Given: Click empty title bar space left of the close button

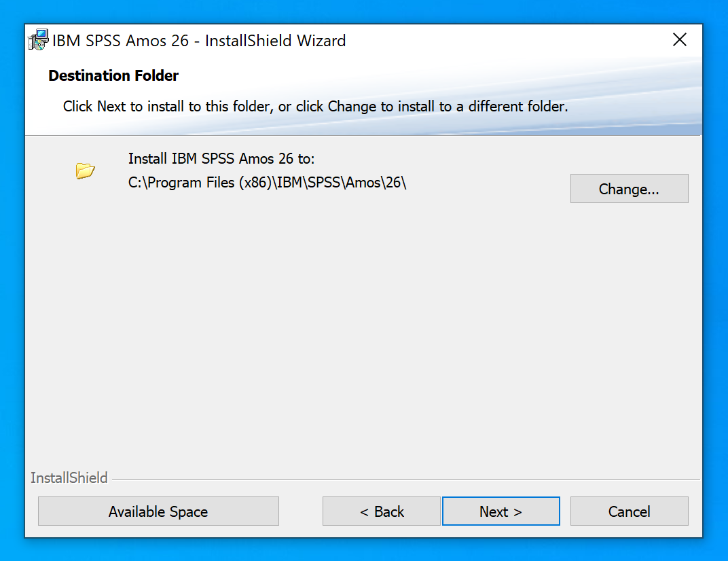Looking at the screenshot, I should coord(509,41).
